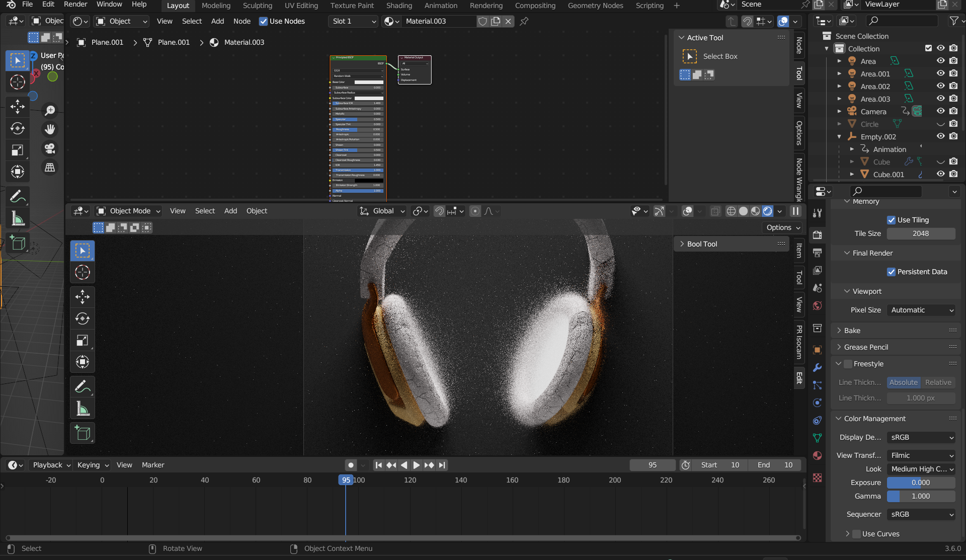This screenshot has height=560, width=966.
Task: Adjust the Exposure slider
Action: pyautogui.click(x=921, y=482)
